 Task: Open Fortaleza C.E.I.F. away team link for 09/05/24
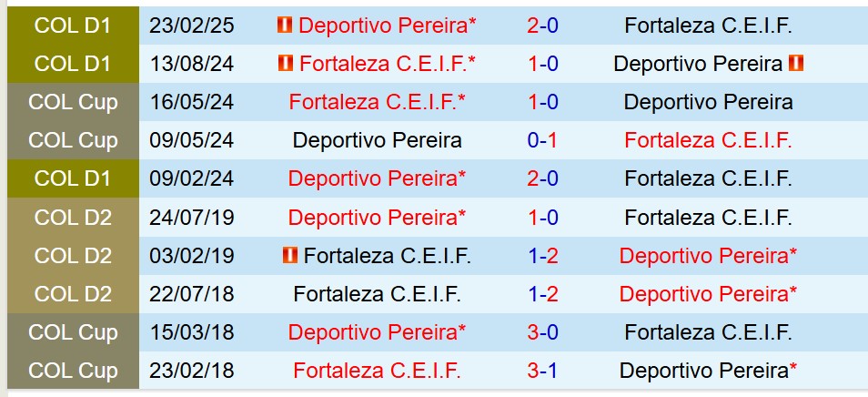click(x=708, y=140)
